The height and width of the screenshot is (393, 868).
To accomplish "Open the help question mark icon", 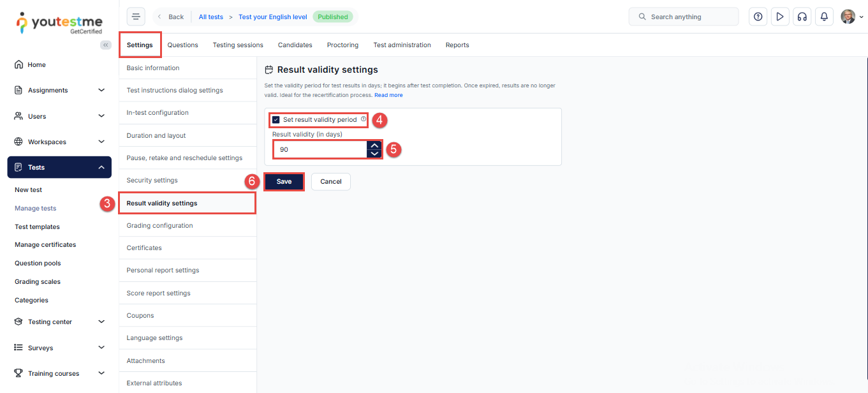I will coord(758,17).
